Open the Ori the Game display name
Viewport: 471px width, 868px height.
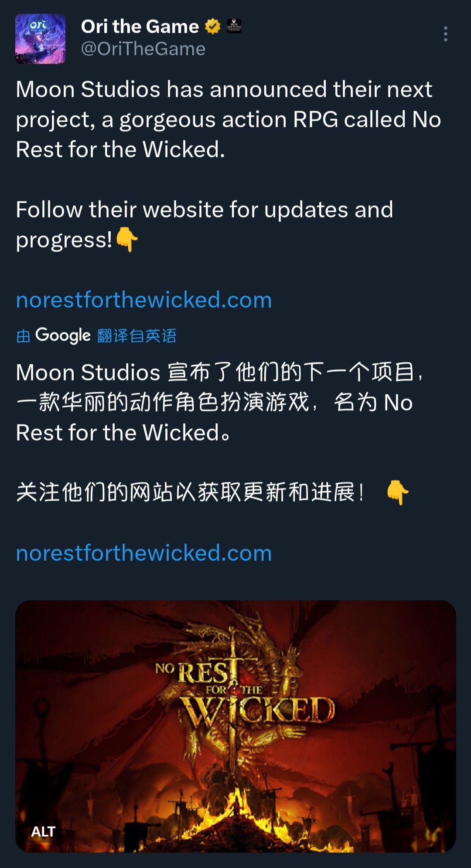click(x=140, y=27)
